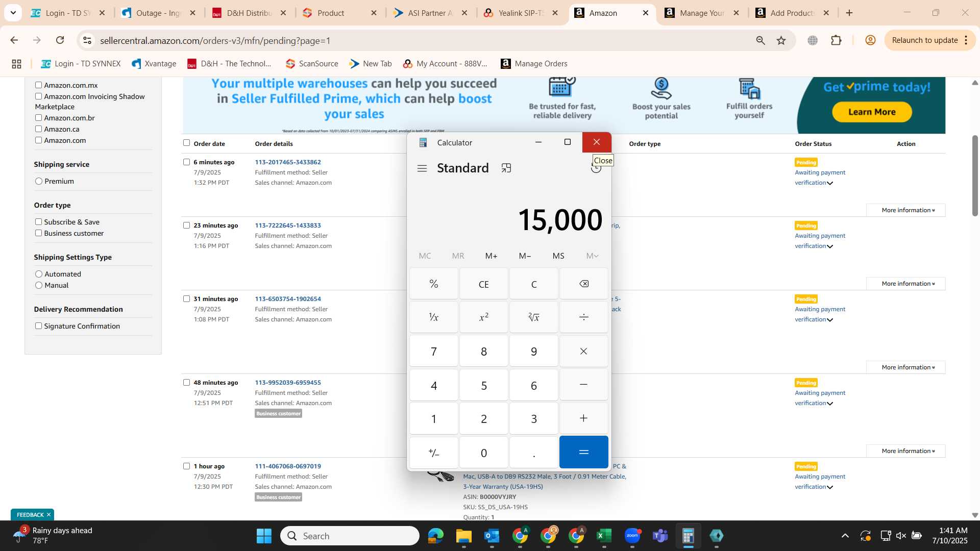This screenshot has height=551, width=980.
Task: Click the Learn More prime banner button
Action: point(872,112)
